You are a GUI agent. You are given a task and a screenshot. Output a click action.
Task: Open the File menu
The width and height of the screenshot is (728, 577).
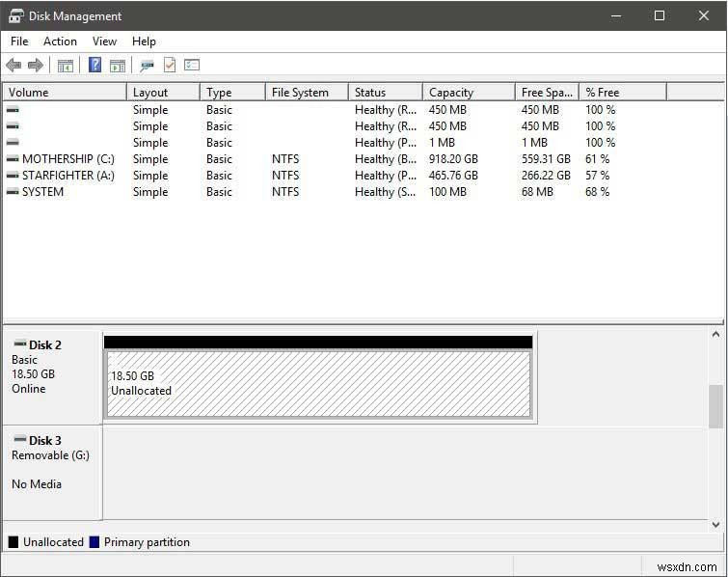(x=19, y=41)
